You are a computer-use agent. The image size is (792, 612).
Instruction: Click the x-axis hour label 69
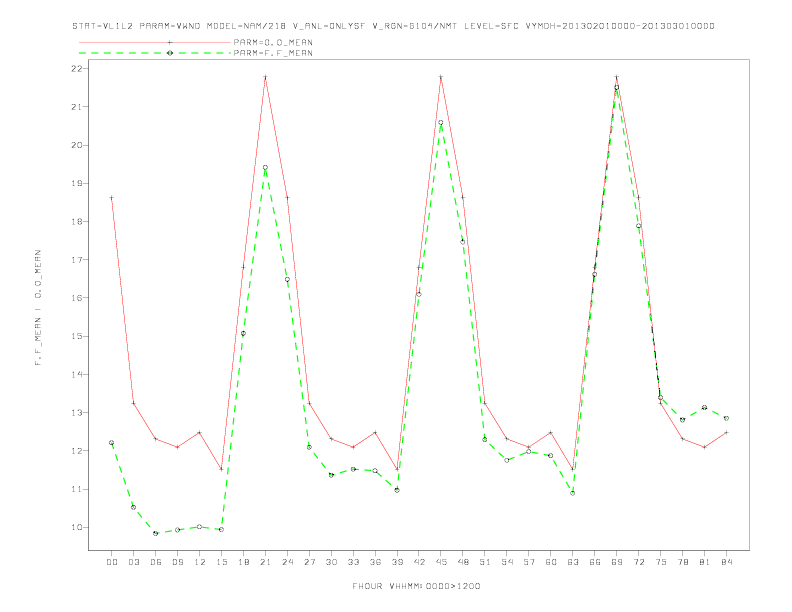click(617, 562)
